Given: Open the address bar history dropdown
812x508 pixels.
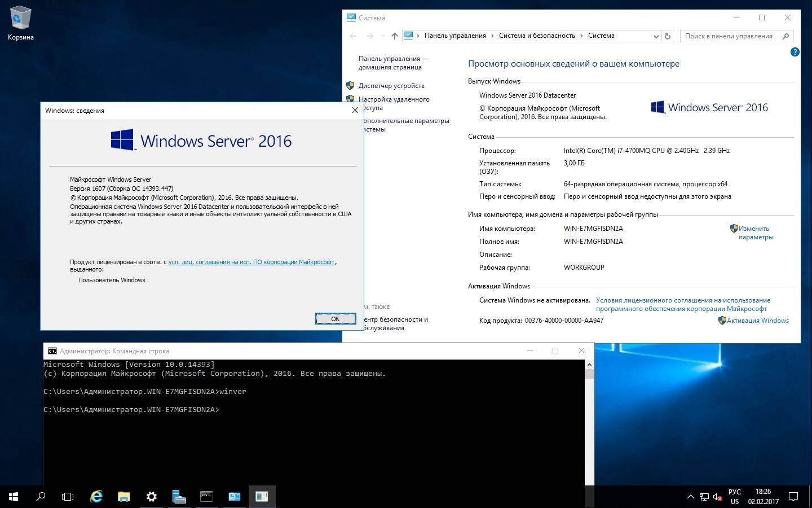Looking at the screenshot, I should tap(656, 36).
